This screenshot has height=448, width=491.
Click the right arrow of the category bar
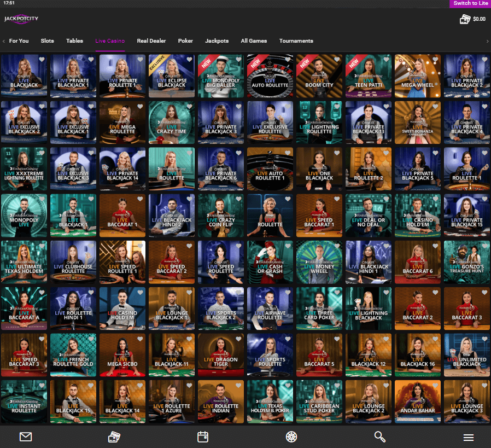click(487, 41)
